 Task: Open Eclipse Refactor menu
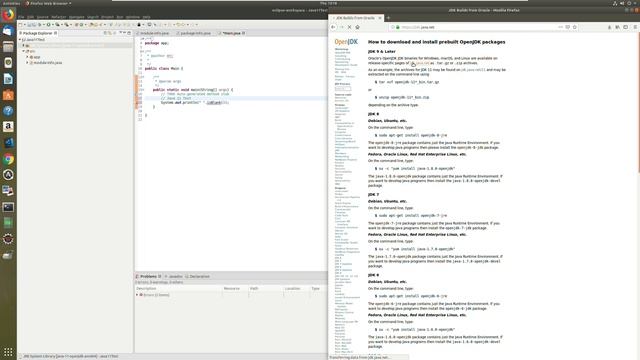pyautogui.click(x=58, y=17)
